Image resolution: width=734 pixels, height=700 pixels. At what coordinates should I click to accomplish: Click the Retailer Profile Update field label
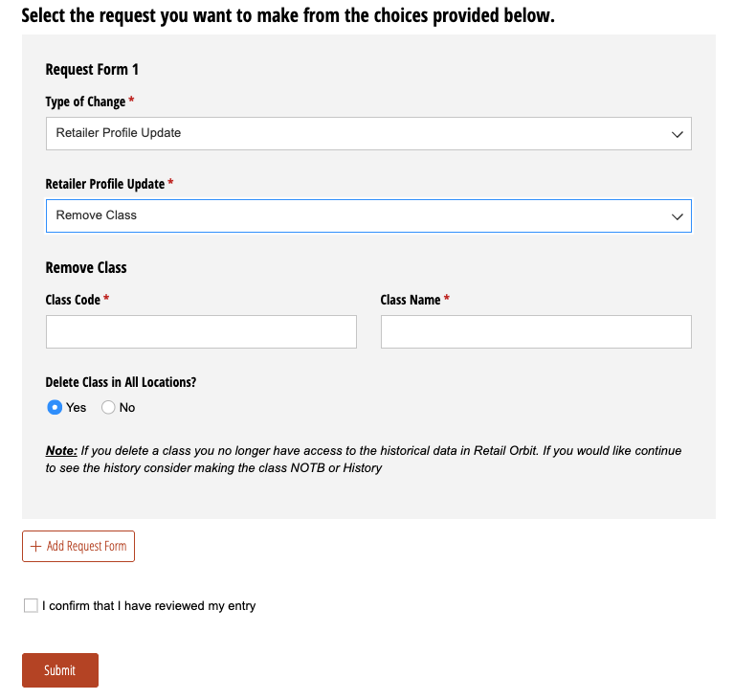[x=105, y=184]
